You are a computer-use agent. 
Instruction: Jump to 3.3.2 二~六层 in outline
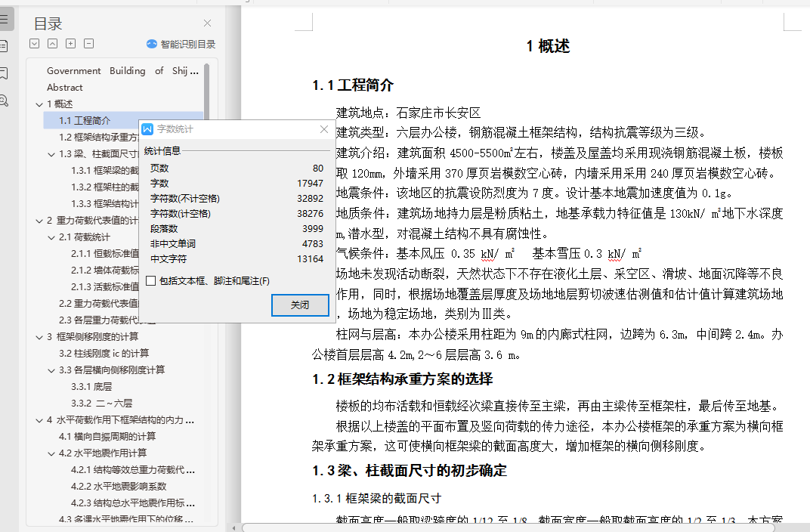click(x=102, y=403)
